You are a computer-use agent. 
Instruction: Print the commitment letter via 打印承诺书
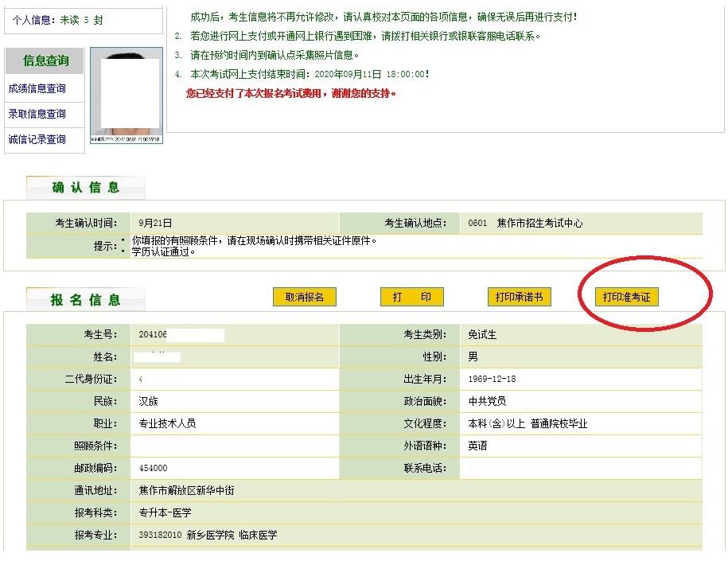(519, 297)
